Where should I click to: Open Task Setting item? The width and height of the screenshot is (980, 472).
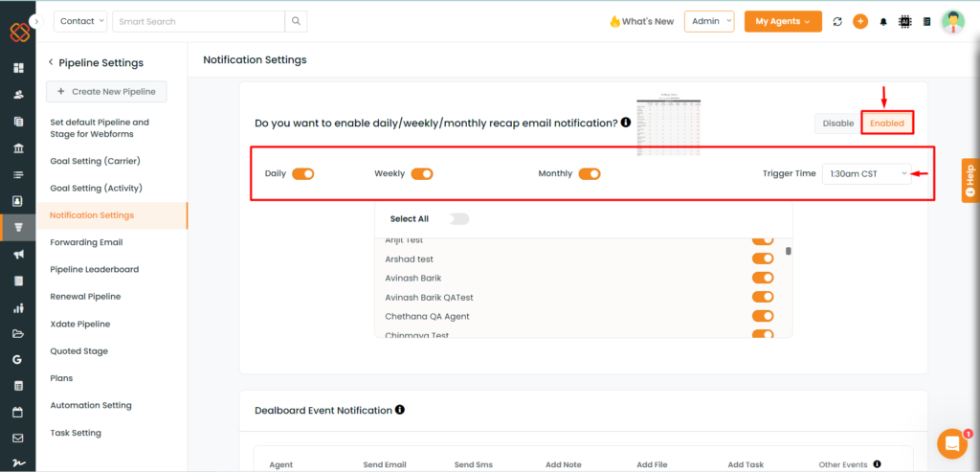(x=76, y=433)
